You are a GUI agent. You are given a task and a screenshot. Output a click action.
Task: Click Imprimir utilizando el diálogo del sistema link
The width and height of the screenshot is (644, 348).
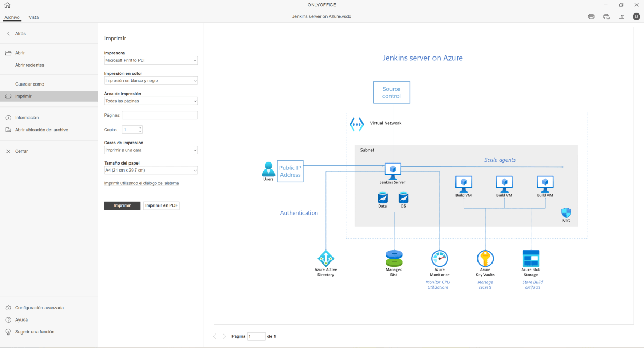pyautogui.click(x=141, y=183)
